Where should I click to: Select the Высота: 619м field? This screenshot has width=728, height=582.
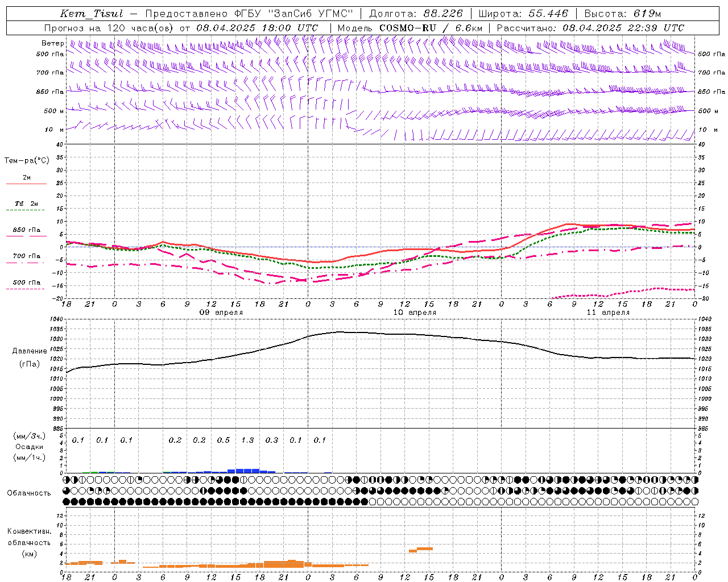(623, 14)
